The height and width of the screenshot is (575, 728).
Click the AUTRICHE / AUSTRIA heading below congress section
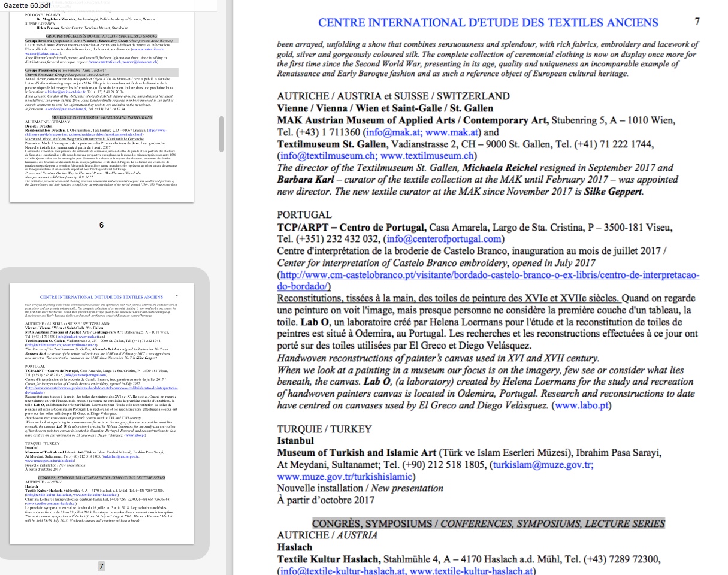[327, 535]
